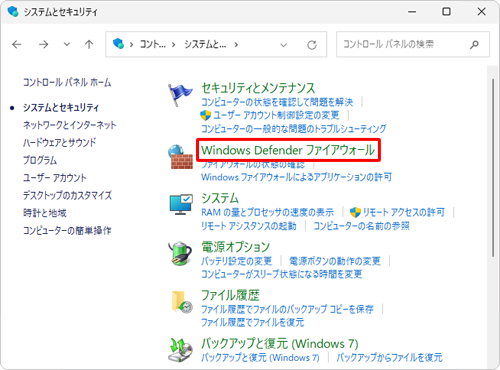The height and width of the screenshot is (370, 500).
Task: Click the Security and Maintenance flag icon
Action: tap(180, 95)
